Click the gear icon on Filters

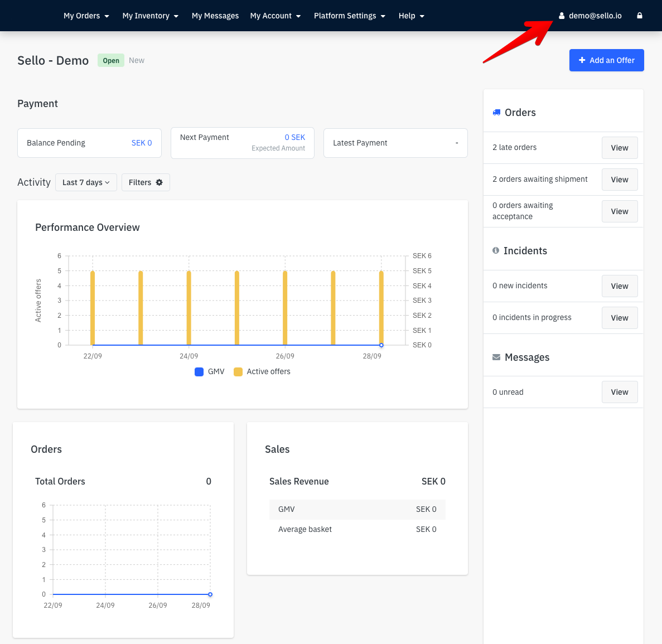point(159,182)
